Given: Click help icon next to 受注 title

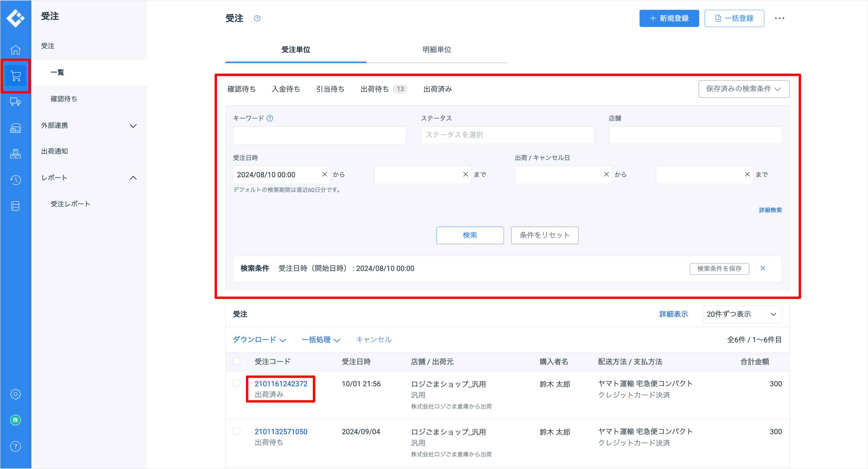Looking at the screenshot, I should tap(257, 18).
